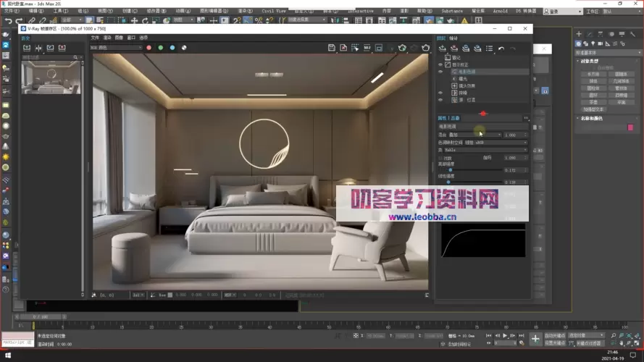644x362 pixels.
Task: Open the Options menu in V-Ray frame buffer
Action: 143,38
